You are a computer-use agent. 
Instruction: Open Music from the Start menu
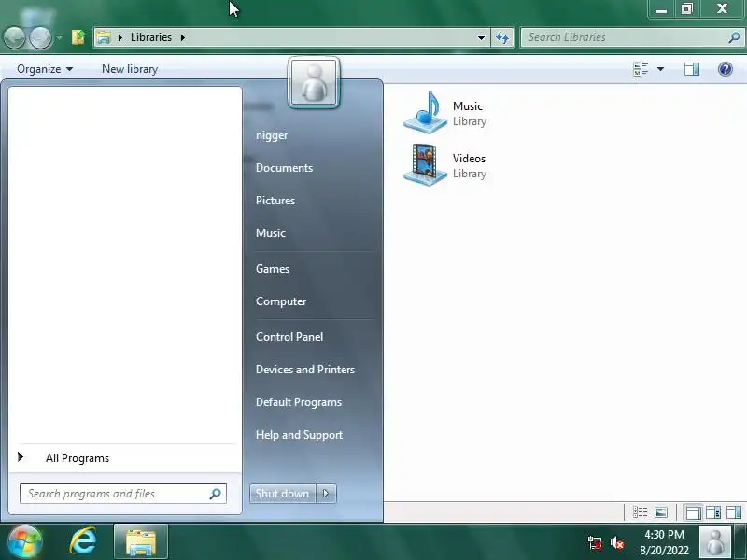point(271,232)
